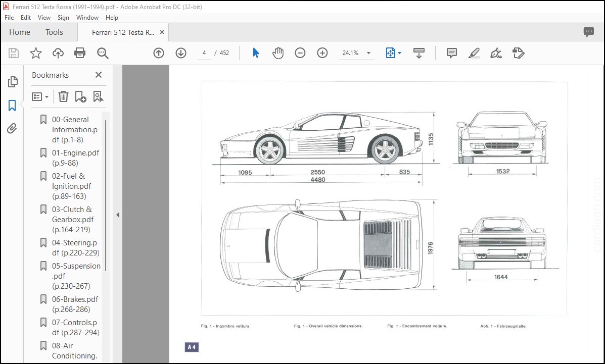
Task: Delete selected bookmark with trash icon
Action: (x=63, y=96)
